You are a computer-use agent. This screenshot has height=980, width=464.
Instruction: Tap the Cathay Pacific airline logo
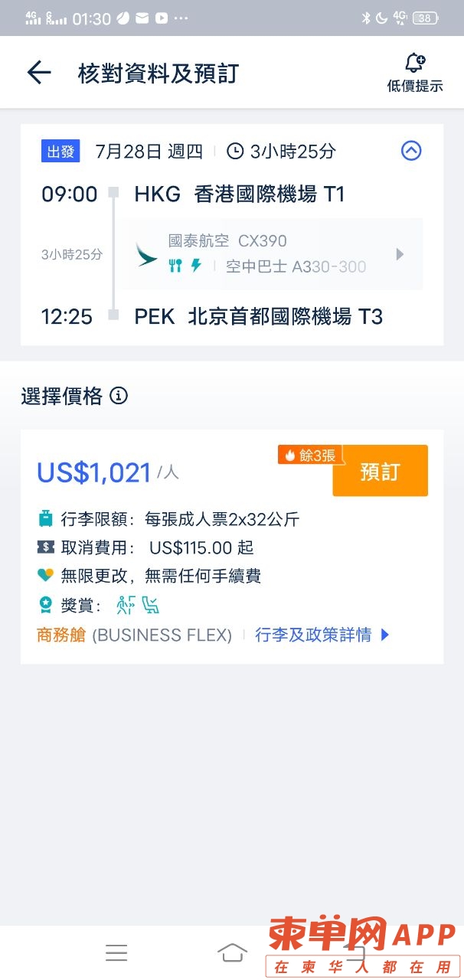coord(146,255)
